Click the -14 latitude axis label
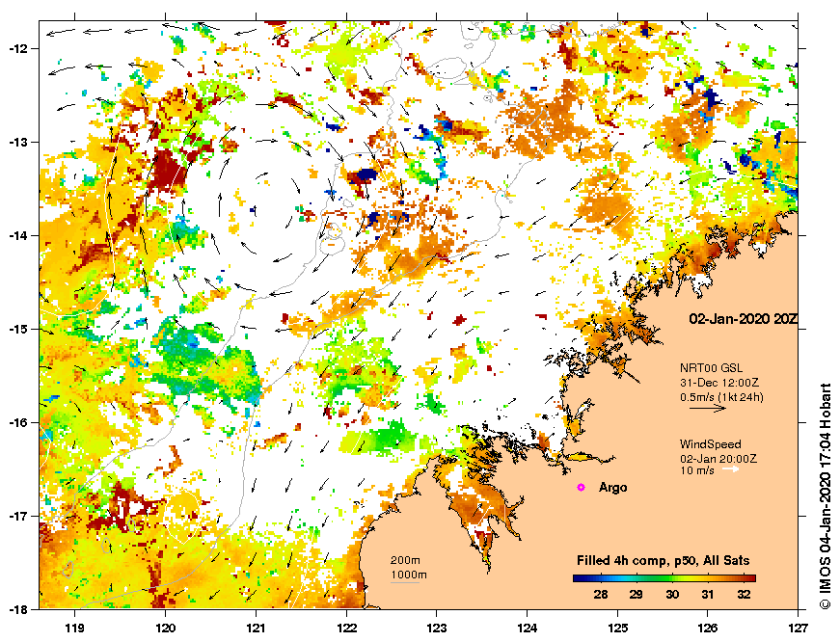This screenshot has height=642, width=840. coord(16,235)
